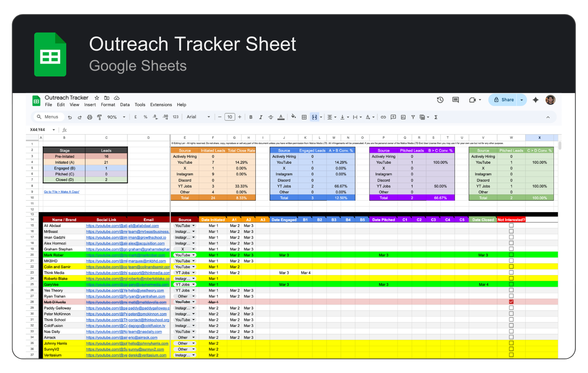Open the Edit menu
Viewport: 588px width, 373px height.
pyautogui.click(x=61, y=105)
